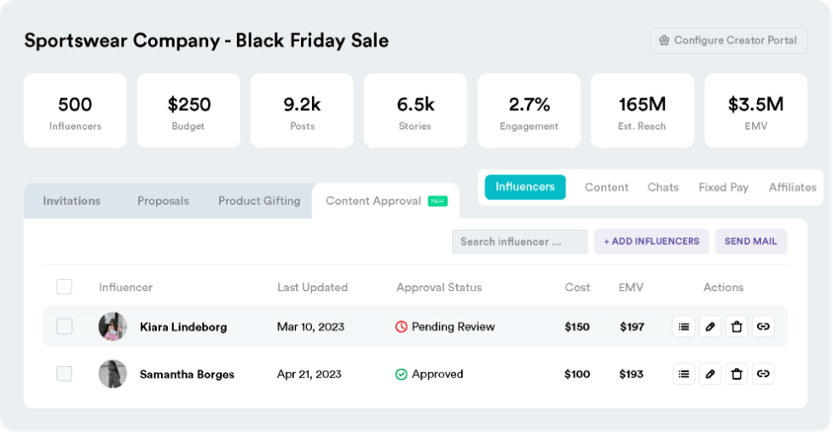Go to the Product Gifting tab
This screenshot has width=833, height=432.
pyautogui.click(x=259, y=201)
